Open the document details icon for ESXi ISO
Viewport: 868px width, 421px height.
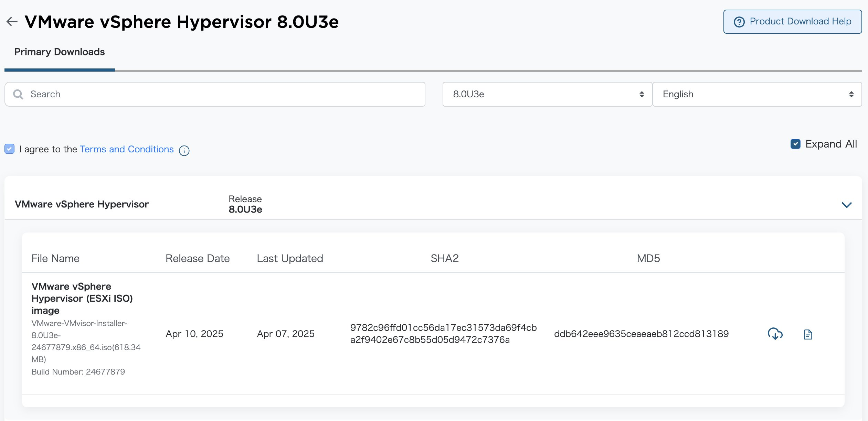pyautogui.click(x=808, y=334)
